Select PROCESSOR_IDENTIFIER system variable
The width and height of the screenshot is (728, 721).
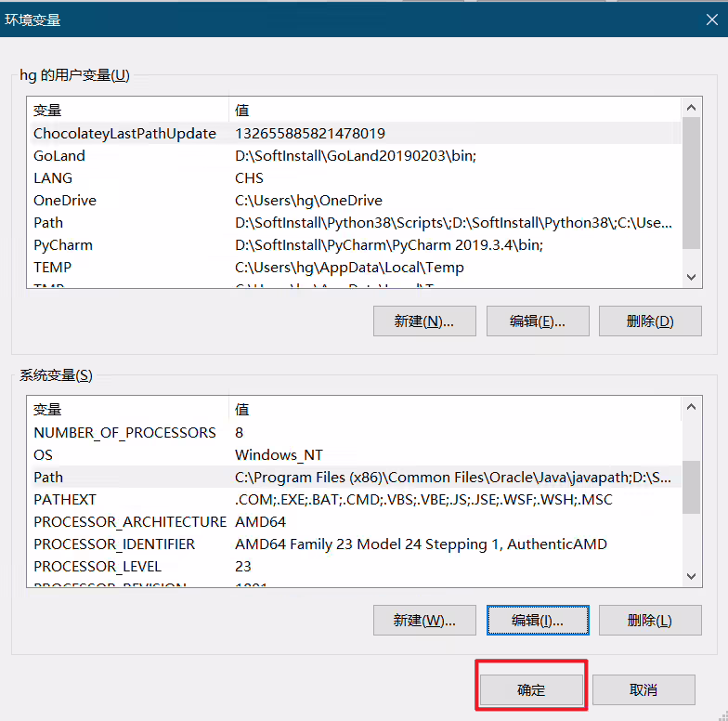click(355, 544)
